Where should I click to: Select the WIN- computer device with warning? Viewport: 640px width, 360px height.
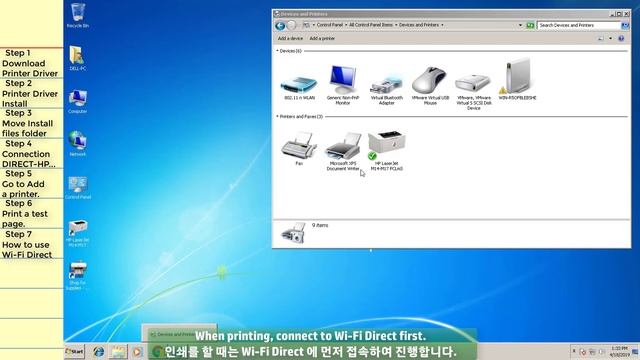517,80
